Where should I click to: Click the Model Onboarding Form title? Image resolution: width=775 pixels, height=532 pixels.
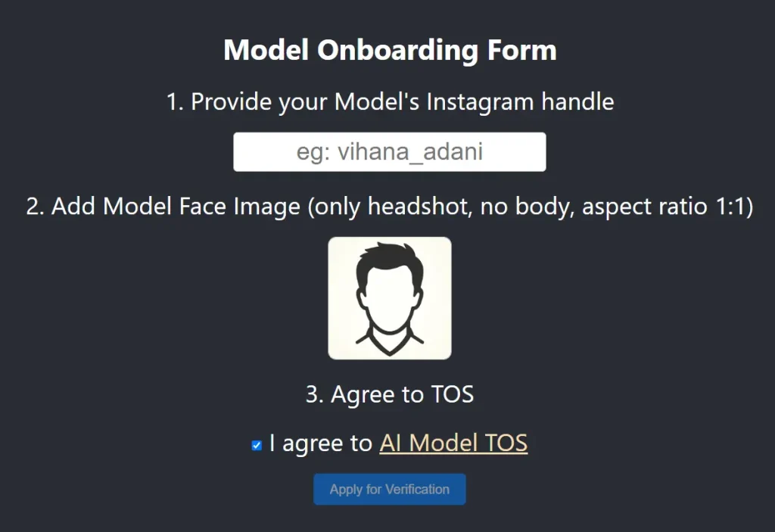tap(389, 50)
